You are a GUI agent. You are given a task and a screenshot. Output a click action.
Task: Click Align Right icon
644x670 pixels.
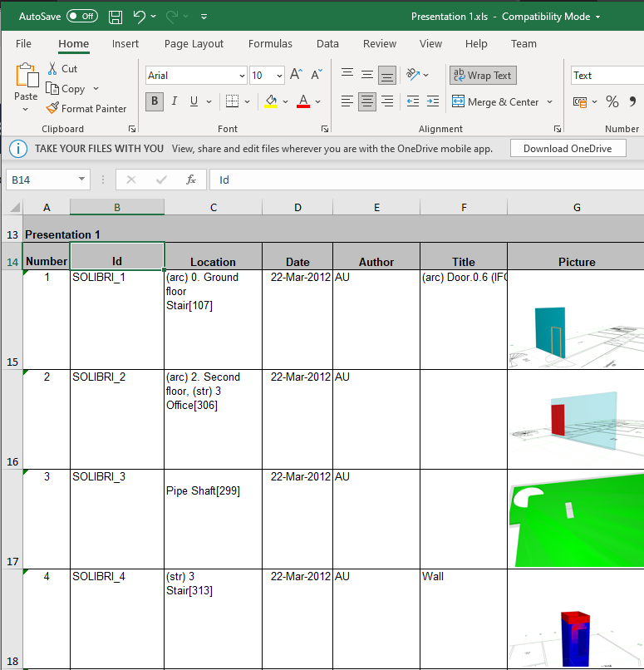[387, 101]
